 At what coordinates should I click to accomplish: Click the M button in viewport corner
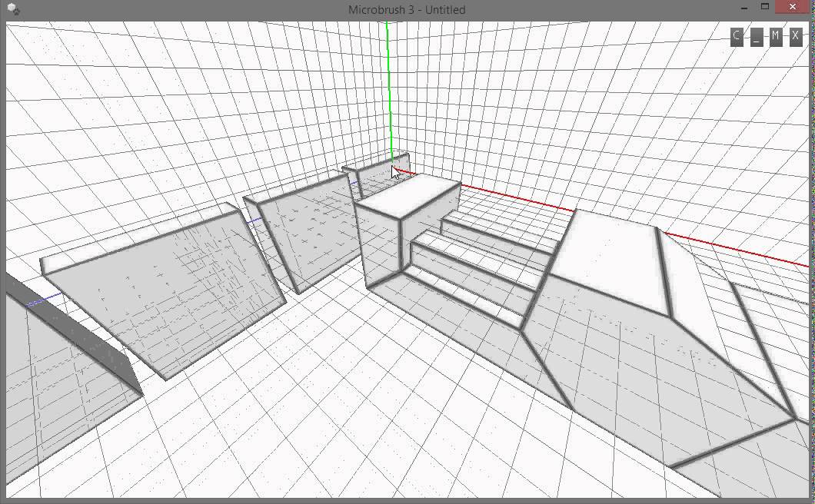tap(776, 36)
